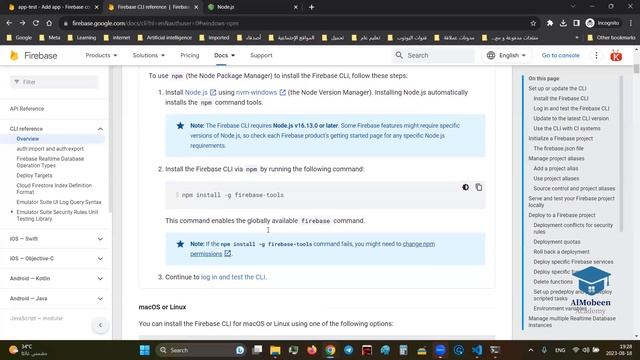Open the Solutions dropdown menu

point(149,55)
